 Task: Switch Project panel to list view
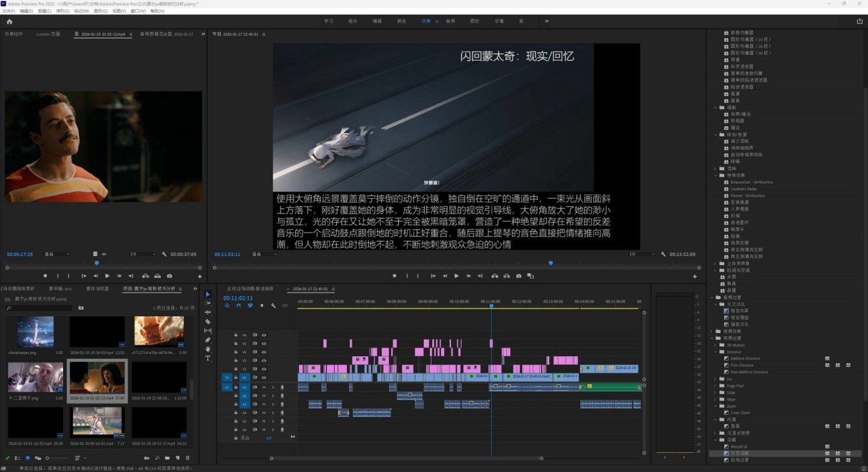[17, 458]
